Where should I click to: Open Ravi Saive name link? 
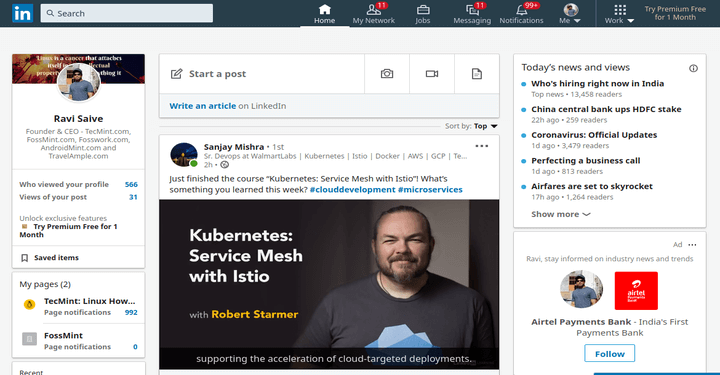tap(79, 119)
